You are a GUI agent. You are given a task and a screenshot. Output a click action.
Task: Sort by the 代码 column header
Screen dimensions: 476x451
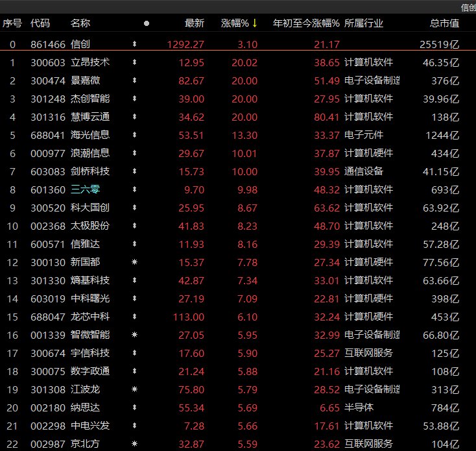[x=40, y=23]
